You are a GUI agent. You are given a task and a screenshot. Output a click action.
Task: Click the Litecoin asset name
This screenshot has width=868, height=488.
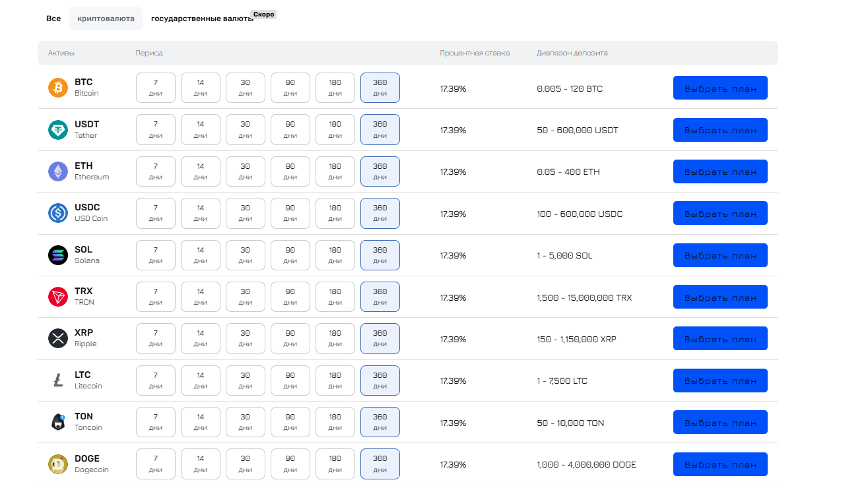88,386
